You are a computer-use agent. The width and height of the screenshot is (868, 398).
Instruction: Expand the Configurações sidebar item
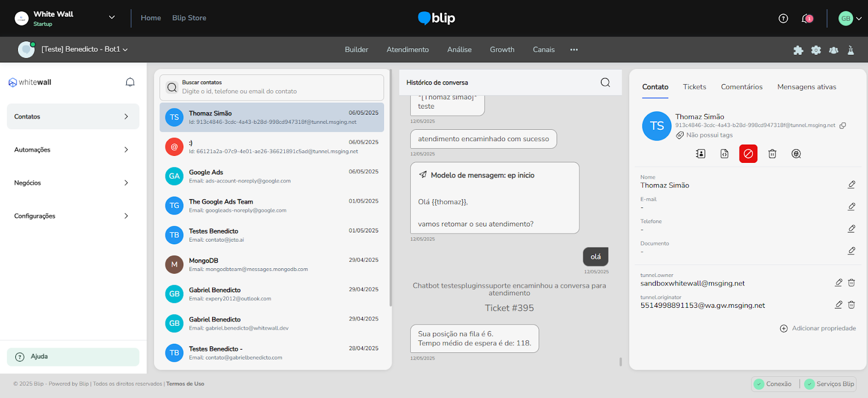[73, 216]
